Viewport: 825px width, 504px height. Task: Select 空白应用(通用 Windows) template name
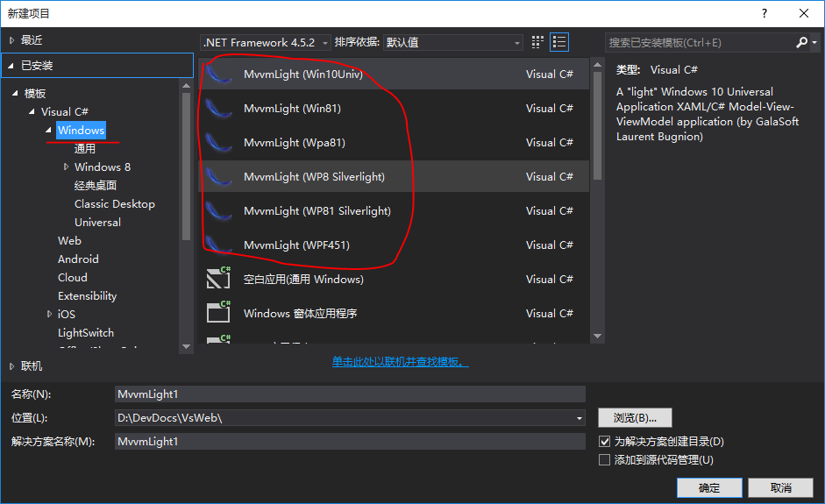[x=303, y=280]
